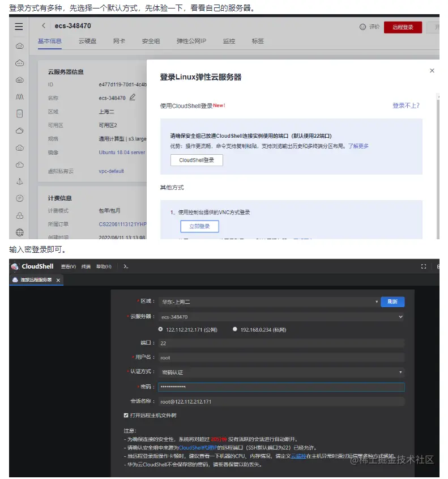Image resolution: width=448 pixels, height=479 pixels.
Task: Switch to 云硬盘 tab
Action: click(88, 41)
